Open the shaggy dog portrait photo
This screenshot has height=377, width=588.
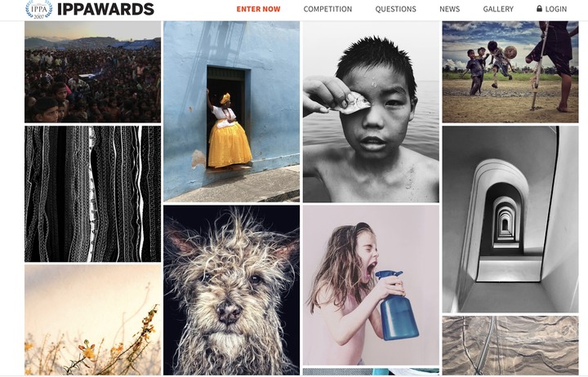tap(231, 290)
